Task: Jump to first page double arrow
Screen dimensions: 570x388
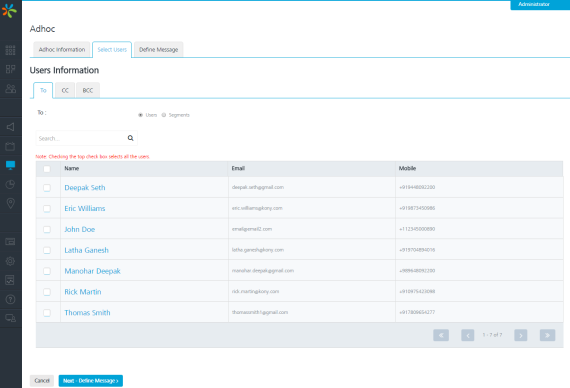Action: pos(441,335)
